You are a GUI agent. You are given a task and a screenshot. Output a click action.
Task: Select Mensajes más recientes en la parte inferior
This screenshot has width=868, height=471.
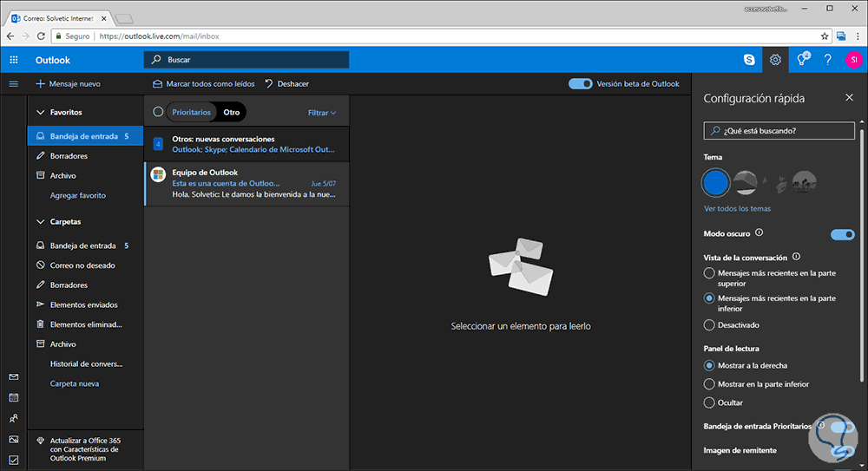point(709,298)
